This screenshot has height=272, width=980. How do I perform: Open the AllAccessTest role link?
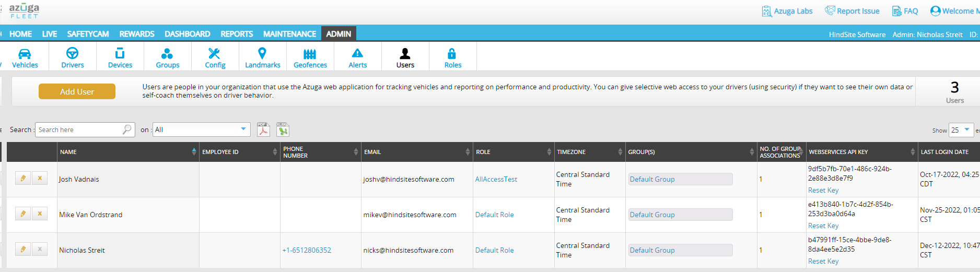[x=496, y=179]
